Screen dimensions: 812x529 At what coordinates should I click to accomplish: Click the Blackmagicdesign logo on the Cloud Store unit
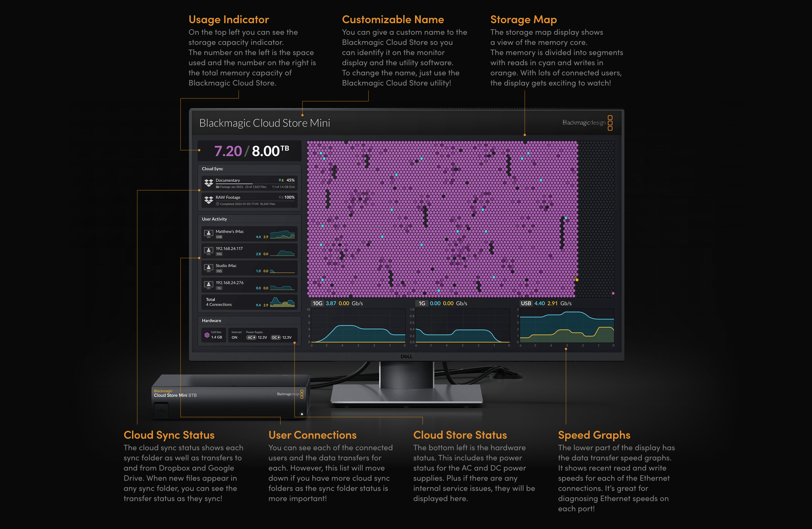[x=290, y=394]
